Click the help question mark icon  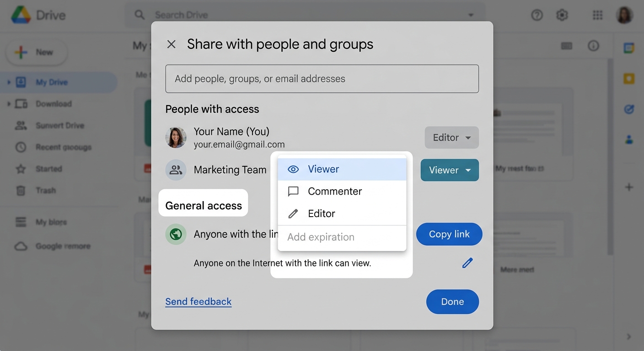(x=537, y=15)
